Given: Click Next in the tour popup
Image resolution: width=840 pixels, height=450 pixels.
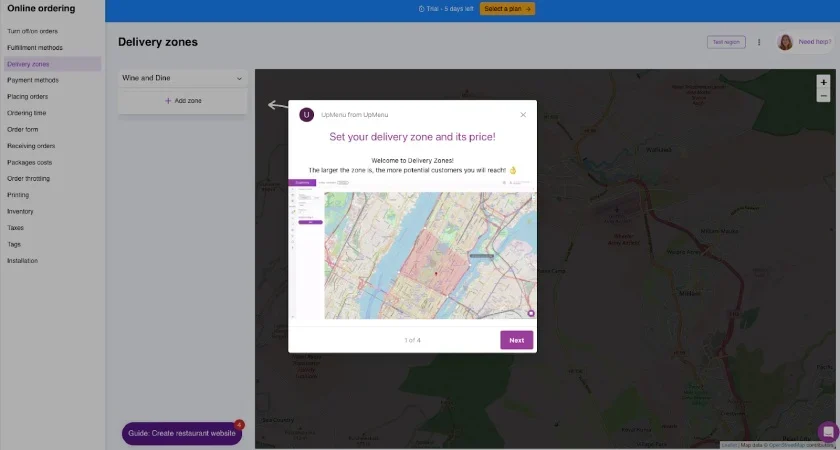Looking at the screenshot, I should click(516, 340).
